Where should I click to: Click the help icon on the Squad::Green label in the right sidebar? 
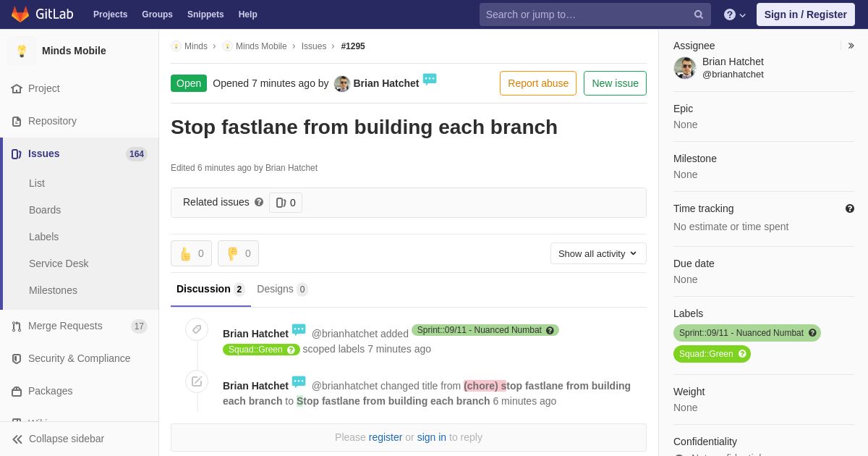click(x=742, y=354)
